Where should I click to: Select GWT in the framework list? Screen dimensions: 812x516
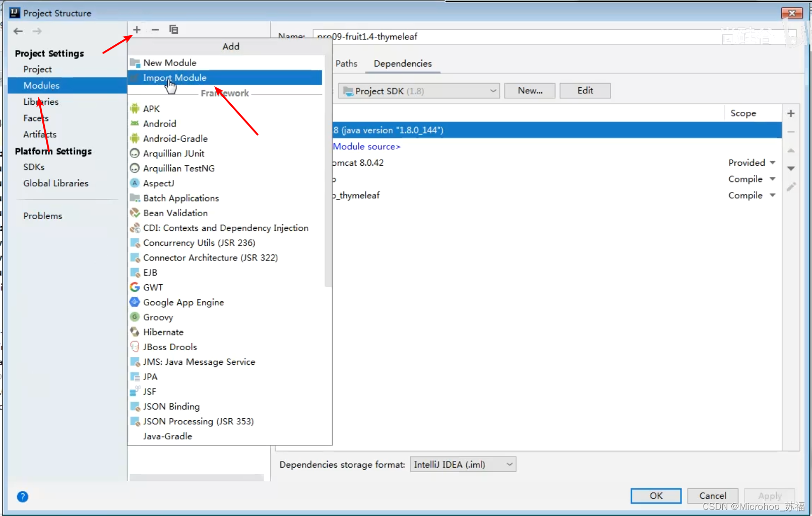225,287
